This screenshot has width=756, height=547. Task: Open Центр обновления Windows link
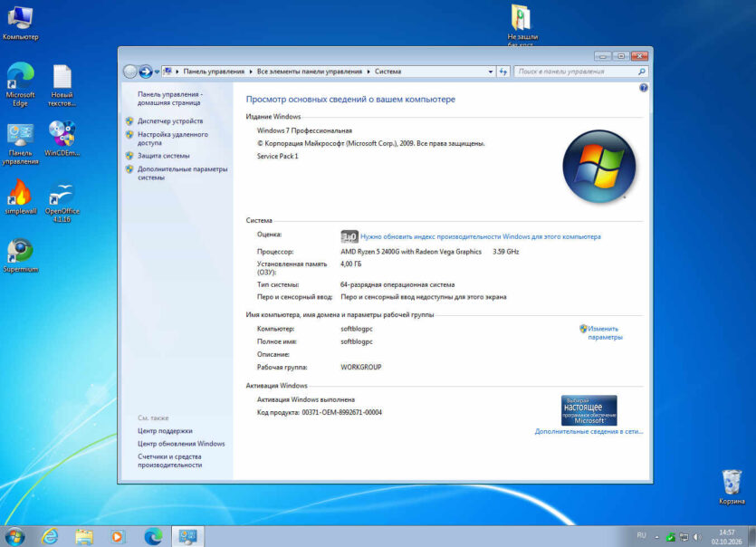181,444
